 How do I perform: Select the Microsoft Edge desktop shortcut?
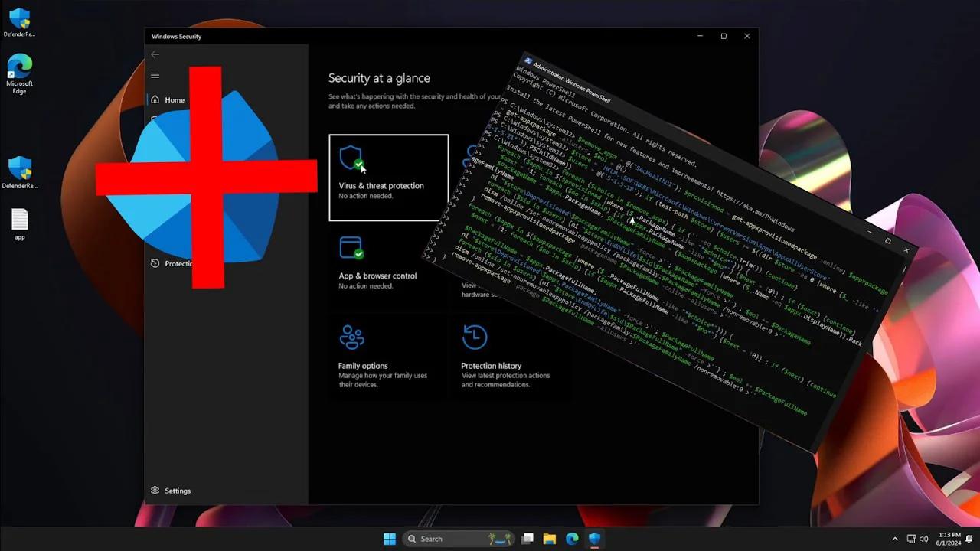19,73
